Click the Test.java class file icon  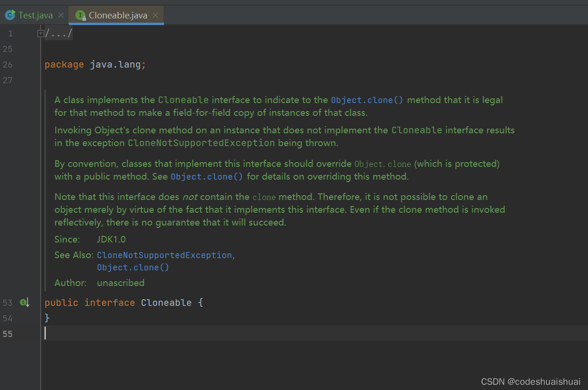pyautogui.click(x=10, y=15)
